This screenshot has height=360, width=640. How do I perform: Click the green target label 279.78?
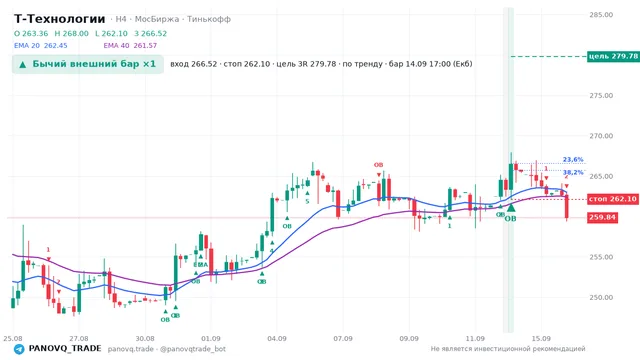[x=613, y=56]
